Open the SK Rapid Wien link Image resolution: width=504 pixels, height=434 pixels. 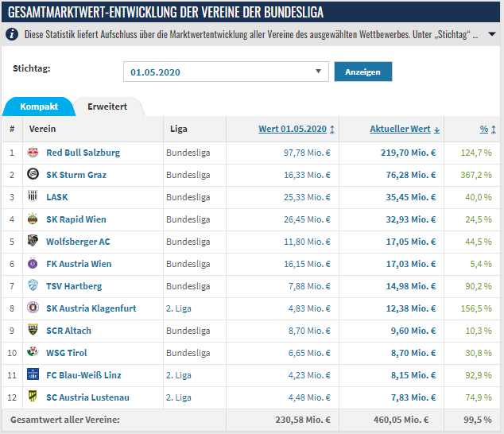coord(76,219)
